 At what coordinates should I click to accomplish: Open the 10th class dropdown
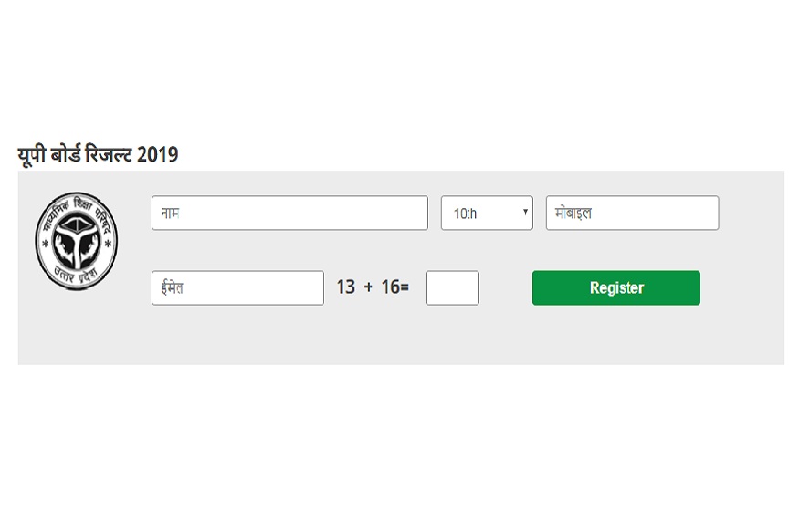click(x=486, y=213)
